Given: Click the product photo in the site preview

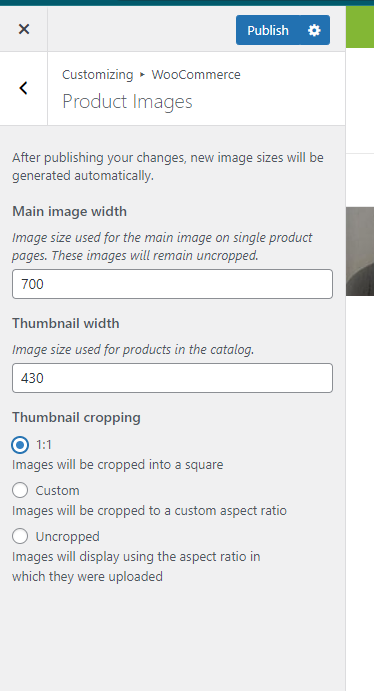Looking at the screenshot, I should [360, 251].
